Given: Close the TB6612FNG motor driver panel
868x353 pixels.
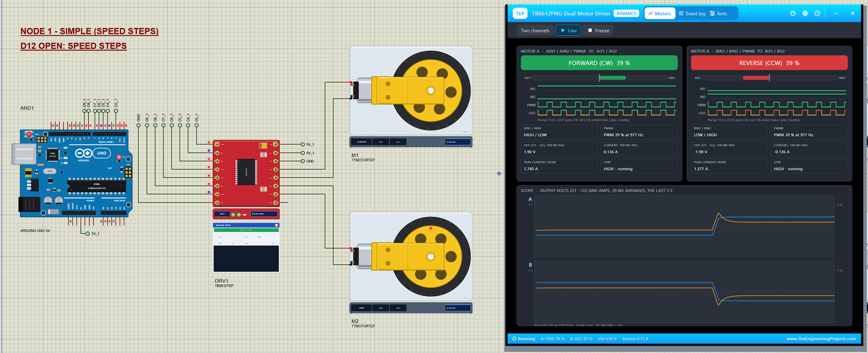Looking at the screenshot, I should [x=853, y=14].
